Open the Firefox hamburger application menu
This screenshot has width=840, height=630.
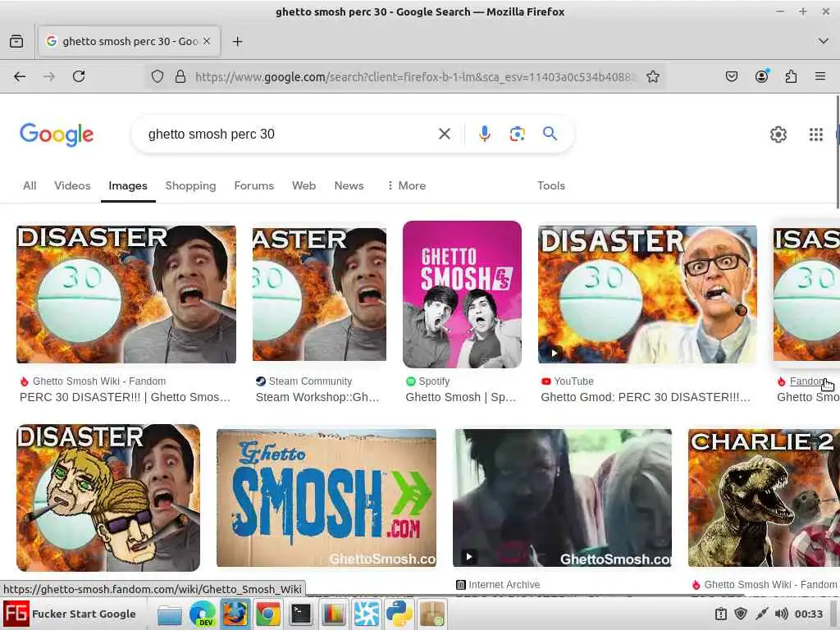point(820,76)
